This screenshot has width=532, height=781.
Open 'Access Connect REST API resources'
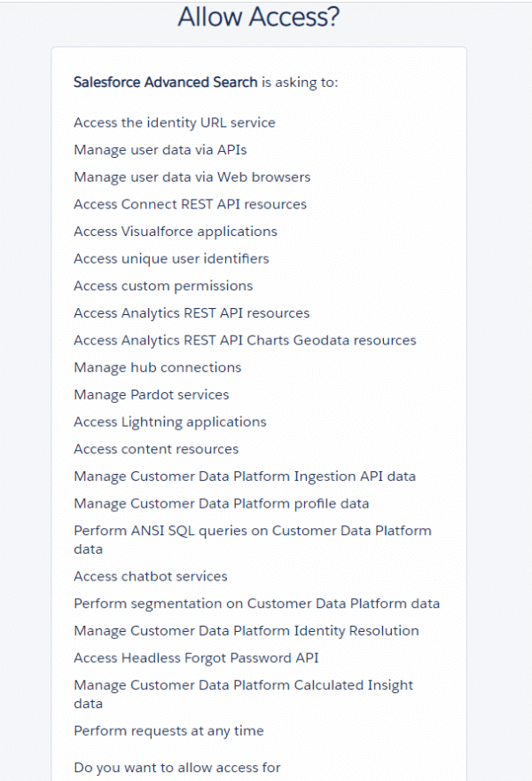click(x=190, y=204)
